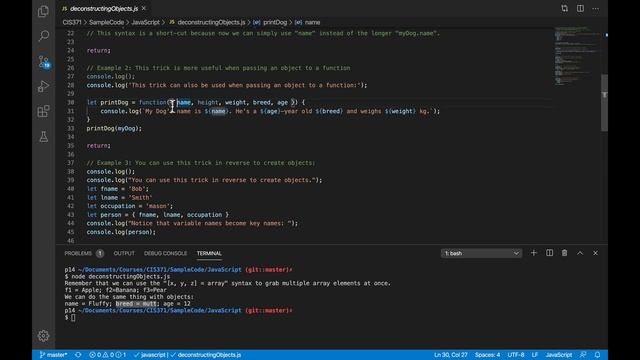Click the terminal prompt input cursor

point(73,318)
